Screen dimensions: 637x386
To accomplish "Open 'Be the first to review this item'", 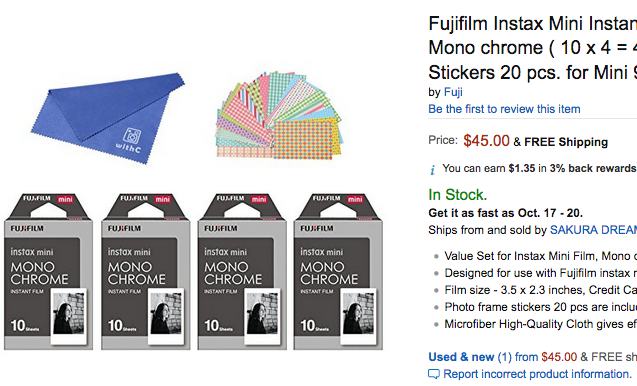I will click(504, 109).
